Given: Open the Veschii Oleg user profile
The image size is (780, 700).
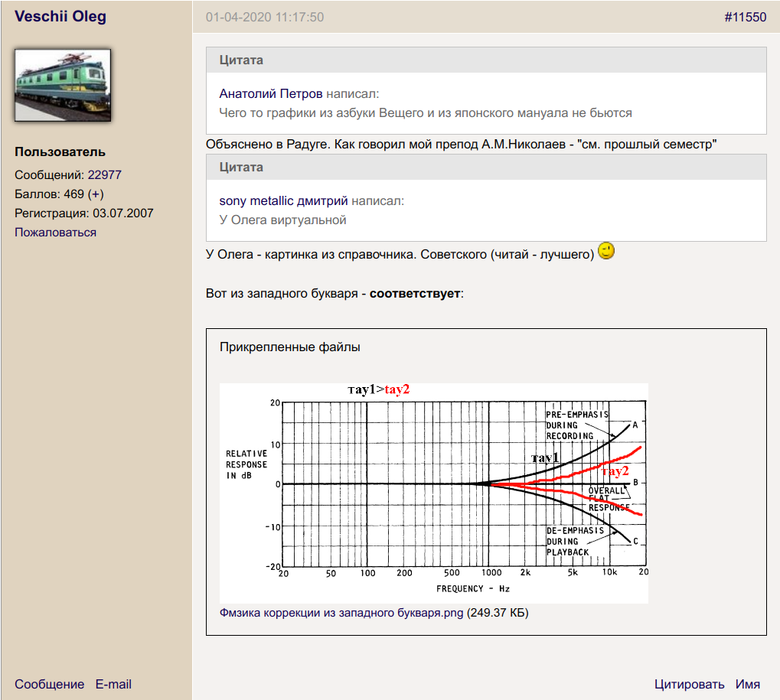Looking at the screenshot, I should [60, 17].
